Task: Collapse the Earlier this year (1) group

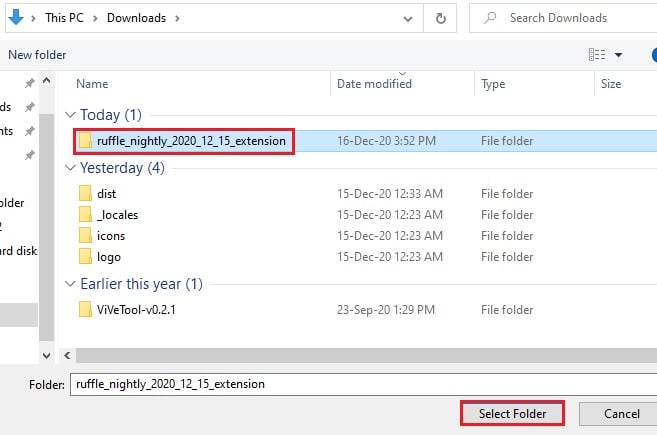Action: pos(70,284)
